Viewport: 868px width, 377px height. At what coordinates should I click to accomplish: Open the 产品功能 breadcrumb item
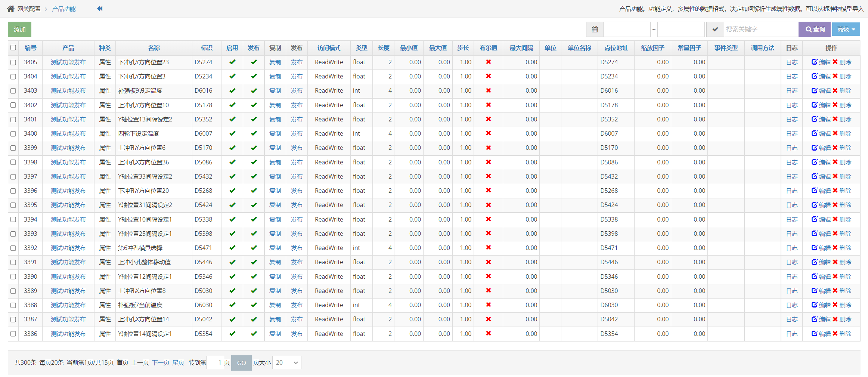pyautogui.click(x=64, y=9)
